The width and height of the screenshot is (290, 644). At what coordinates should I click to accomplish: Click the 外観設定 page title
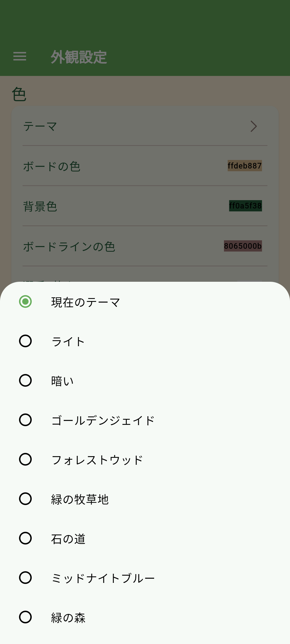pos(79,57)
